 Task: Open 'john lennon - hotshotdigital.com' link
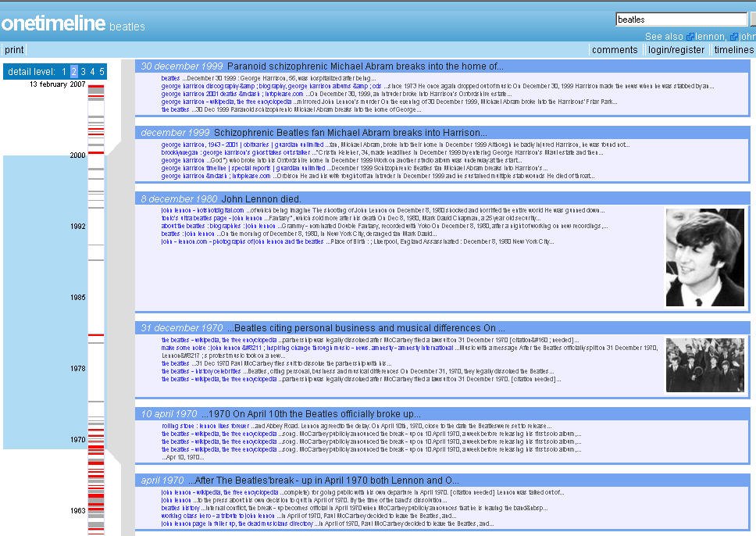(202, 210)
